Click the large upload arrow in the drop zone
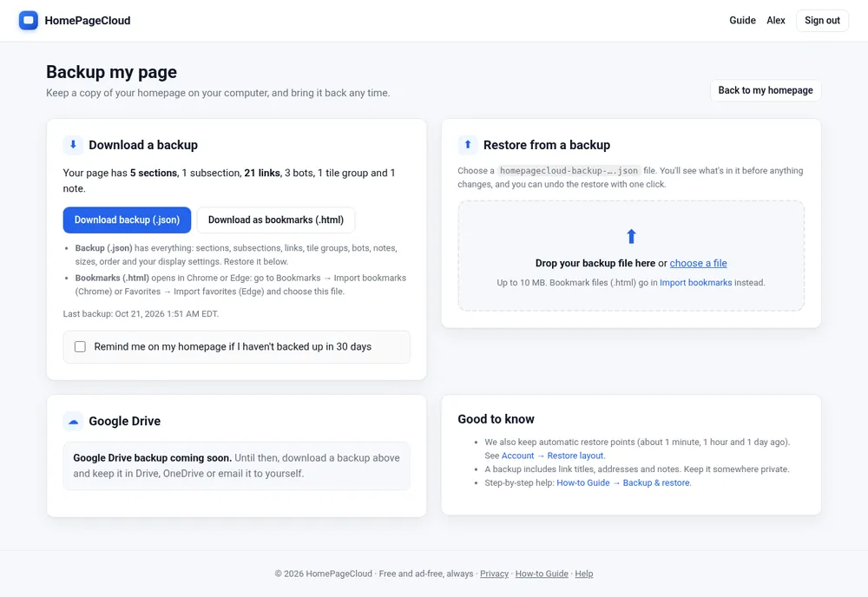The image size is (868, 597). [x=631, y=237]
